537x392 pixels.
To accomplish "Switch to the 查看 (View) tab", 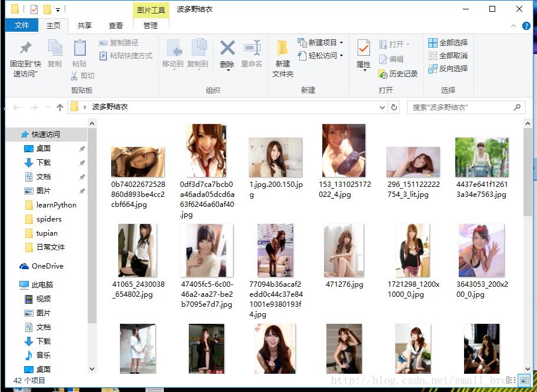I will point(116,26).
